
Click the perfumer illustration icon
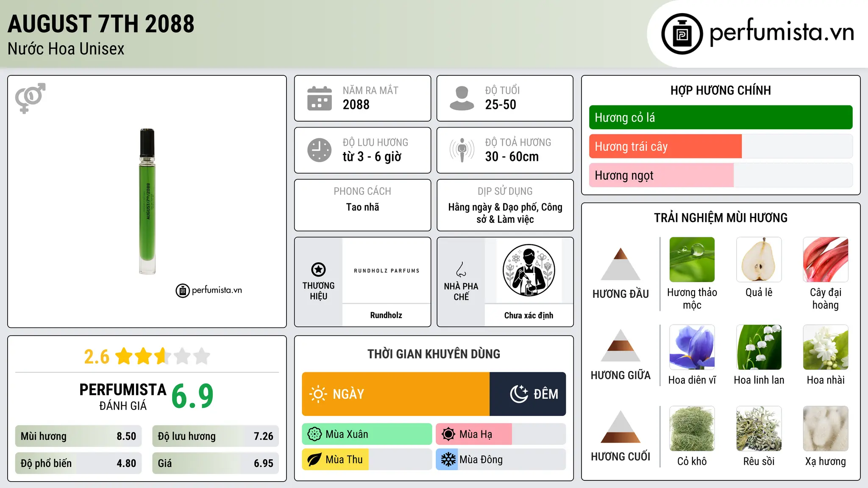[529, 270]
